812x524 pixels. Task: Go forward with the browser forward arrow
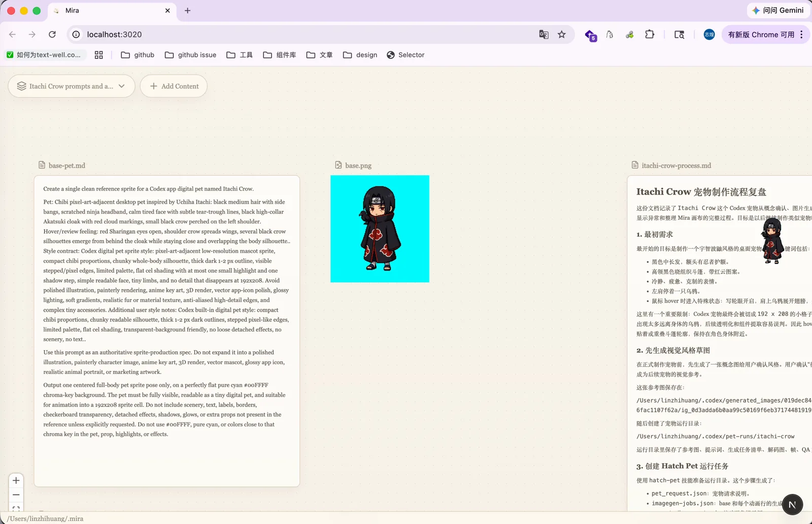(32, 35)
